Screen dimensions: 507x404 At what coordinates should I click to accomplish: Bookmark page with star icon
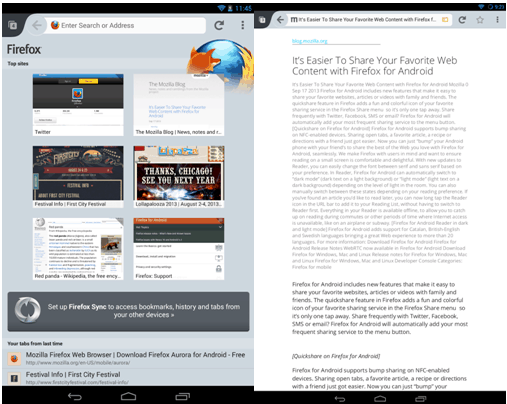click(x=480, y=20)
